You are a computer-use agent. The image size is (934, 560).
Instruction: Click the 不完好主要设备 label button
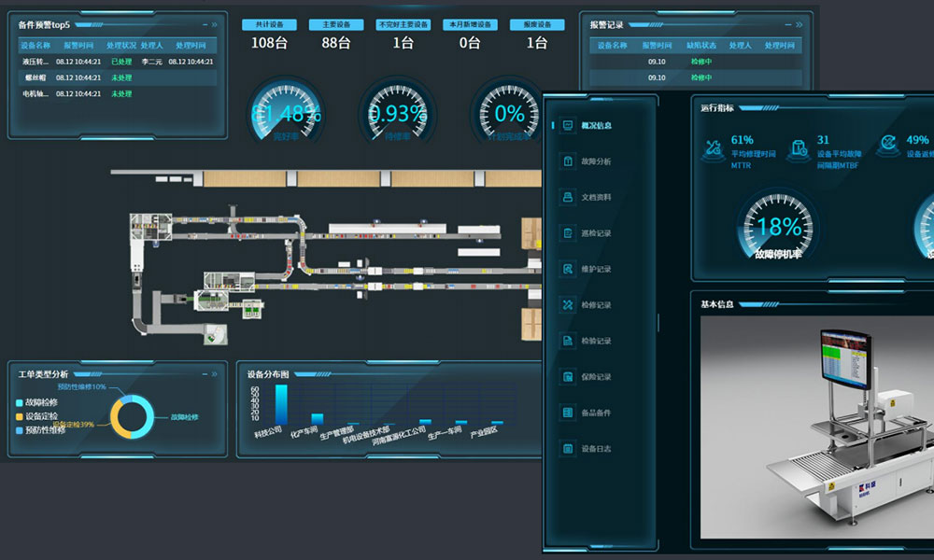tap(403, 24)
